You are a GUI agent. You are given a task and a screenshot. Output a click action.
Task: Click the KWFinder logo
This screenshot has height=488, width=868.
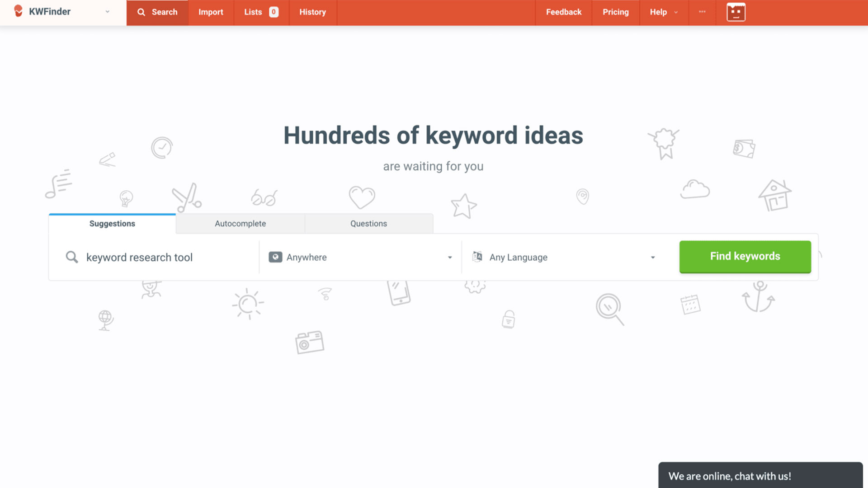pos(44,12)
